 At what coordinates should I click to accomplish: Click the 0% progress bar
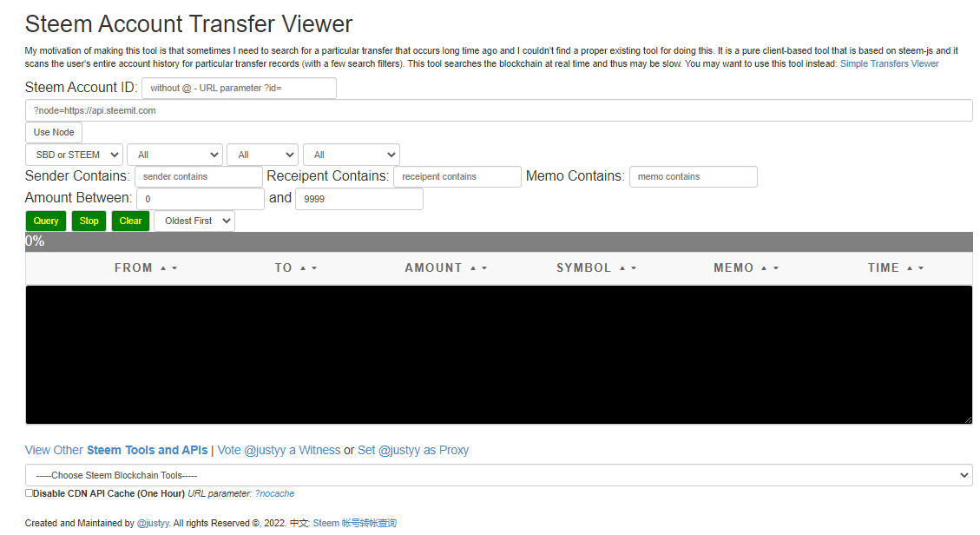499,241
